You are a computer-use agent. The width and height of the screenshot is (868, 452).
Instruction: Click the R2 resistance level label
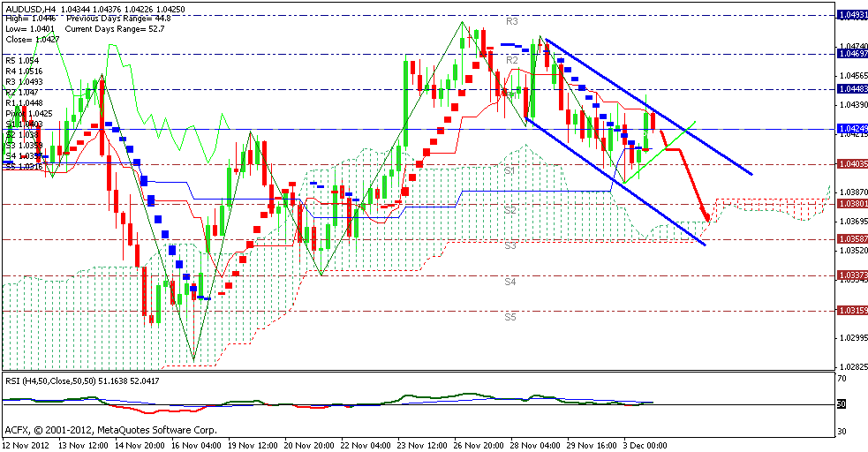[512, 59]
